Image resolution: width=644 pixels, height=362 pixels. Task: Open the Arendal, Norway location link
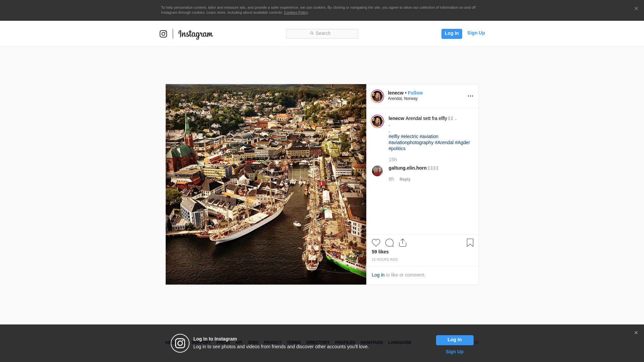pyautogui.click(x=402, y=99)
